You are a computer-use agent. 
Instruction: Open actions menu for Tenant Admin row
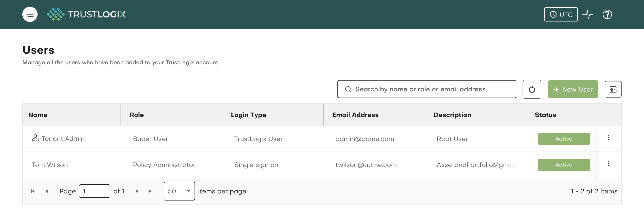point(609,138)
